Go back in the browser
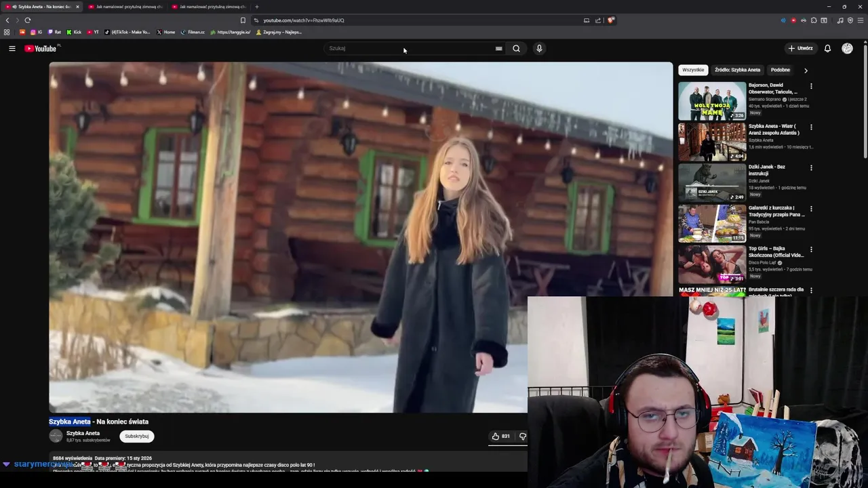Screen dimensions: 868x488 [7, 20]
